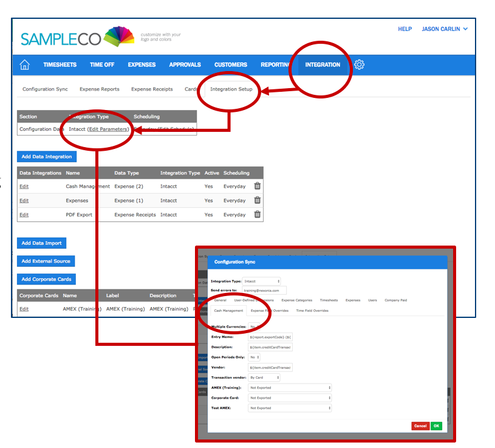Open the Integration Type dropdown in dialog
The image size is (495, 448).
pyautogui.click(x=261, y=281)
